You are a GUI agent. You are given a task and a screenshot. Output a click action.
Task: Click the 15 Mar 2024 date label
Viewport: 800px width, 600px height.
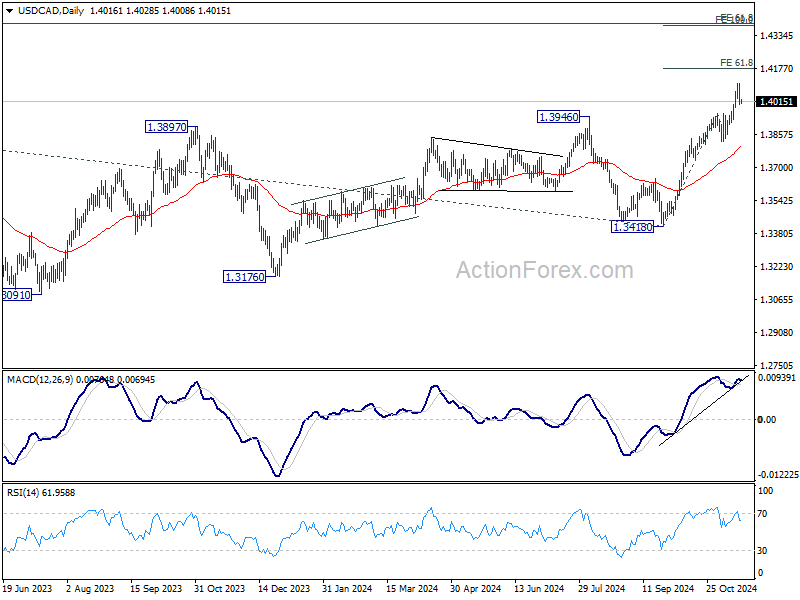click(412, 588)
